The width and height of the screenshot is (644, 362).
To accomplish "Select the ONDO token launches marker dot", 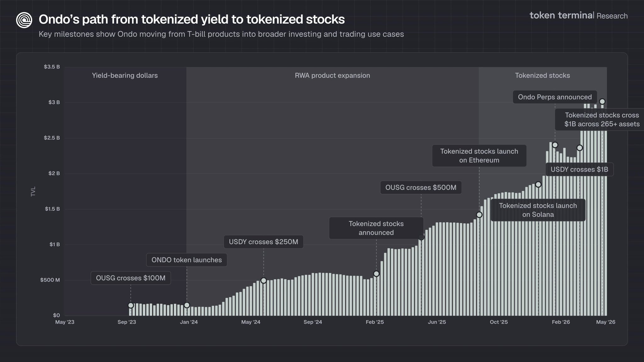I will (x=187, y=305).
